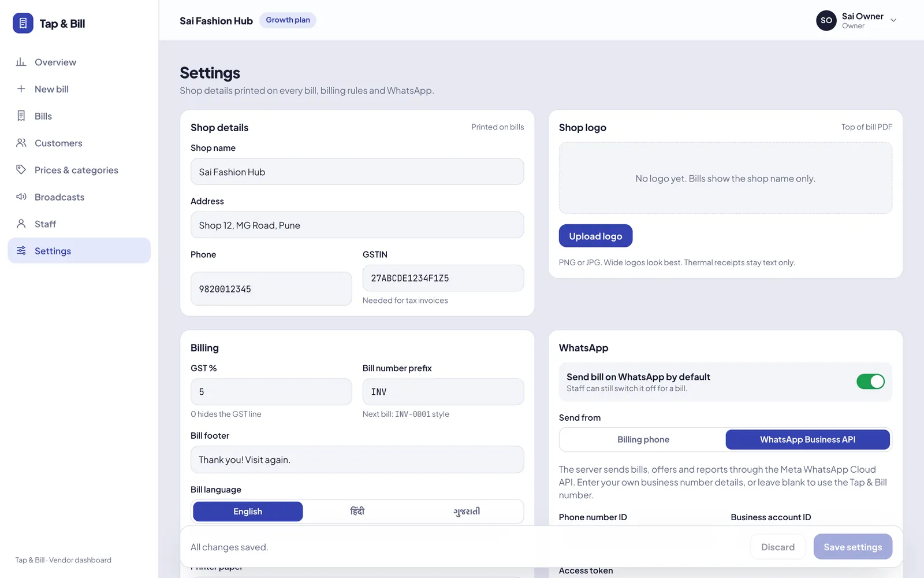Click the 'Tap & Bill · Vendor dashboard' footer text

pos(64,560)
